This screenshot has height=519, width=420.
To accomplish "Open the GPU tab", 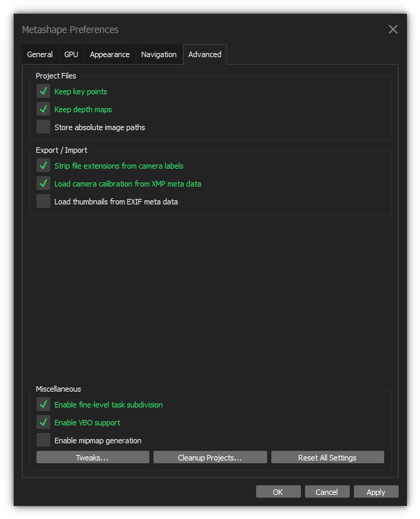I will pos(71,54).
